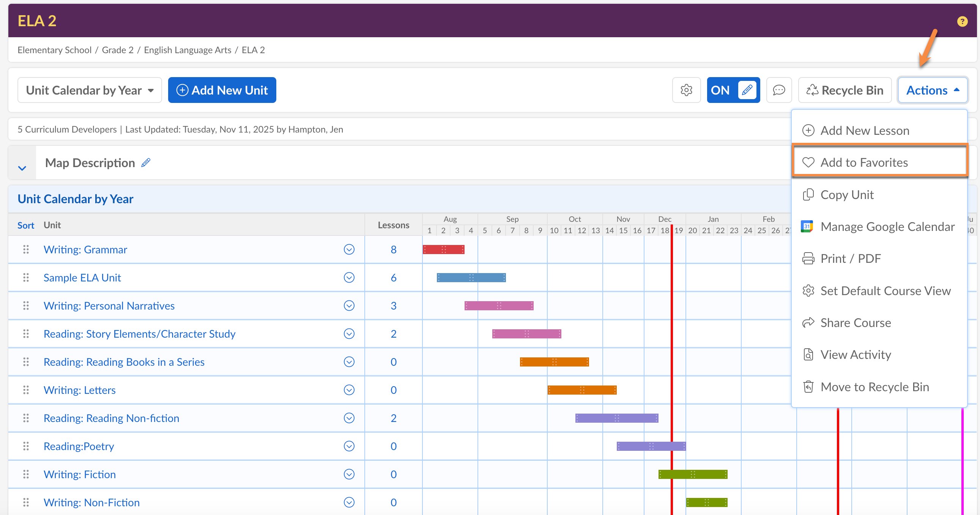The width and height of the screenshot is (980, 515).
Task: Expand options for Sample ELA Unit row
Action: coord(349,278)
